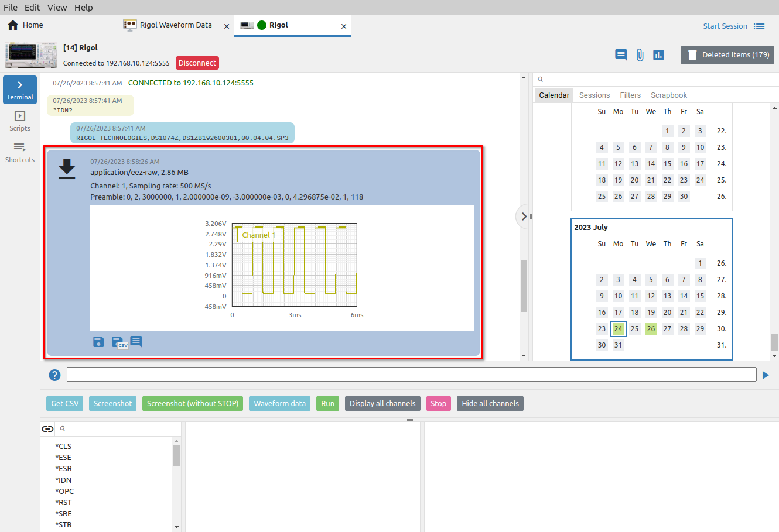
Task: Select *CLS command in the list
Action: coord(63,447)
